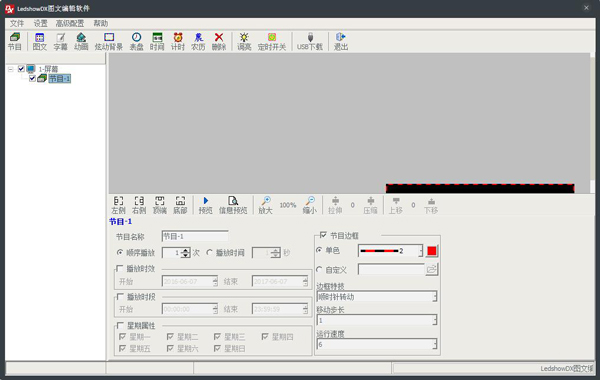Add a 字幕 (subtitle) area

[x=60, y=41]
